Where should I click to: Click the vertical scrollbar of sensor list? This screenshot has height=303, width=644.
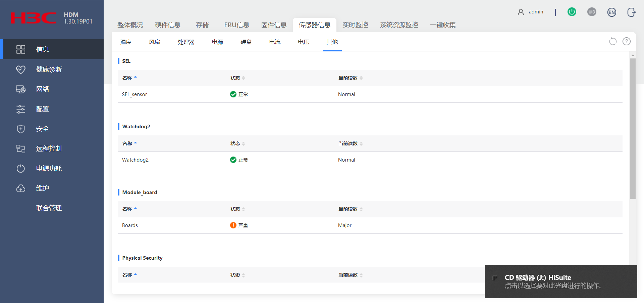click(x=633, y=128)
